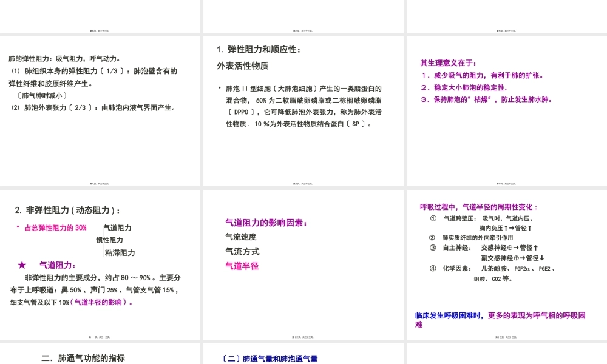Click the line '胸内负压↑→管径↑'
The height and width of the screenshot is (364, 607).
pyautogui.click(x=506, y=228)
